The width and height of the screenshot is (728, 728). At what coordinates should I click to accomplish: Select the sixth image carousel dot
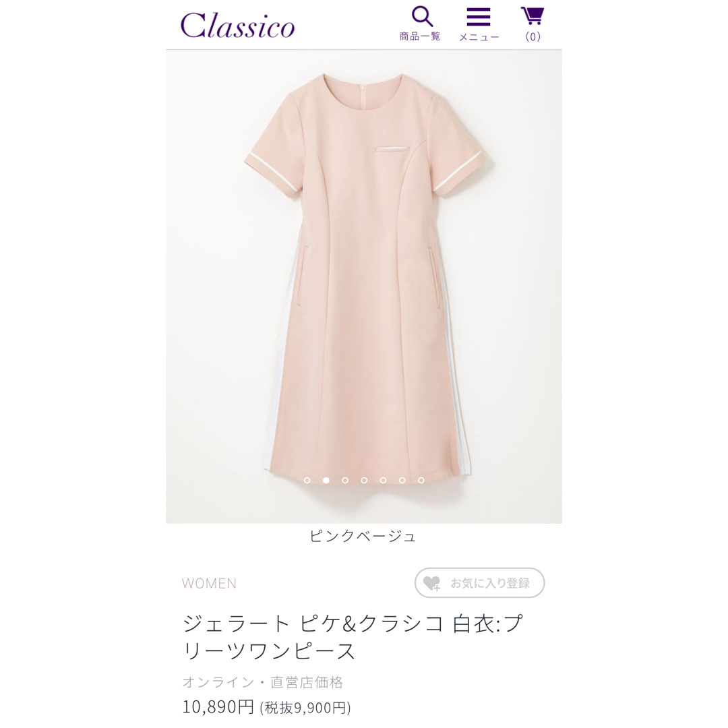click(402, 480)
